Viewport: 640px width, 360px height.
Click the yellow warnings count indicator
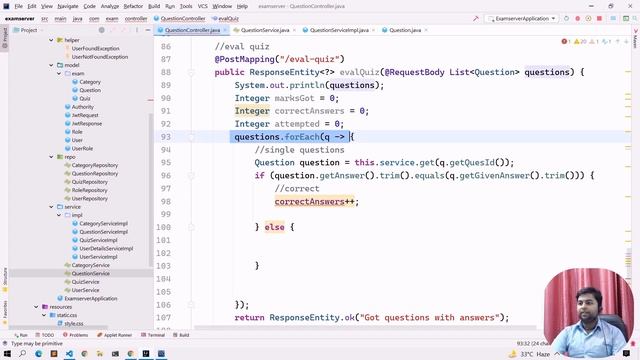point(580,42)
